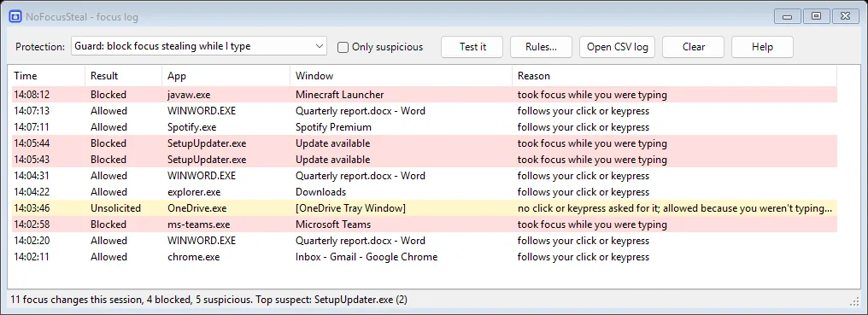Click the OneDrive row's truncated reason text

coord(675,208)
